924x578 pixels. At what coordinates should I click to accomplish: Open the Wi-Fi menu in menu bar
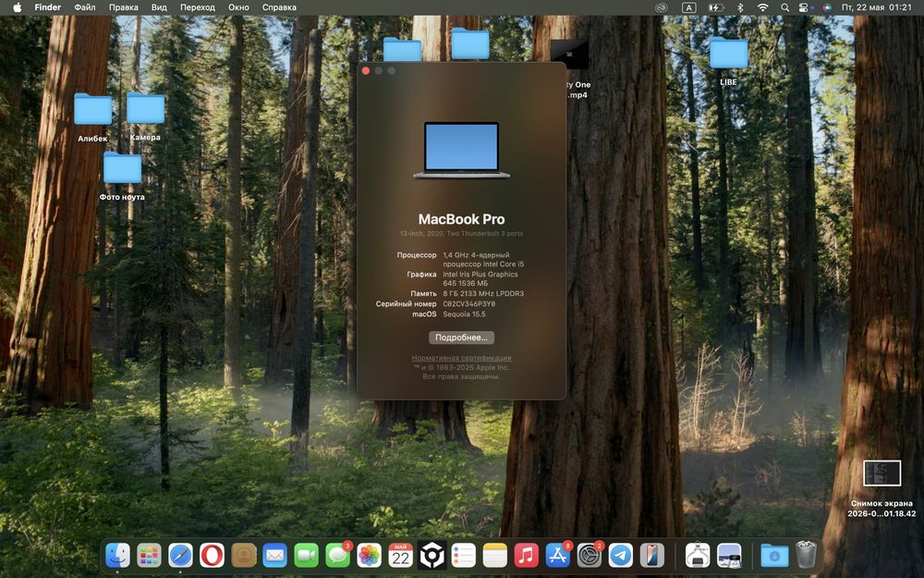pyautogui.click(x=763, y=7)
